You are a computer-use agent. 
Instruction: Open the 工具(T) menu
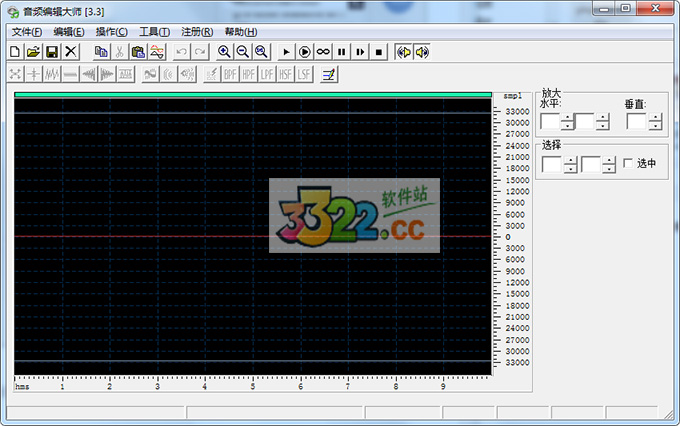click(154, 32)
